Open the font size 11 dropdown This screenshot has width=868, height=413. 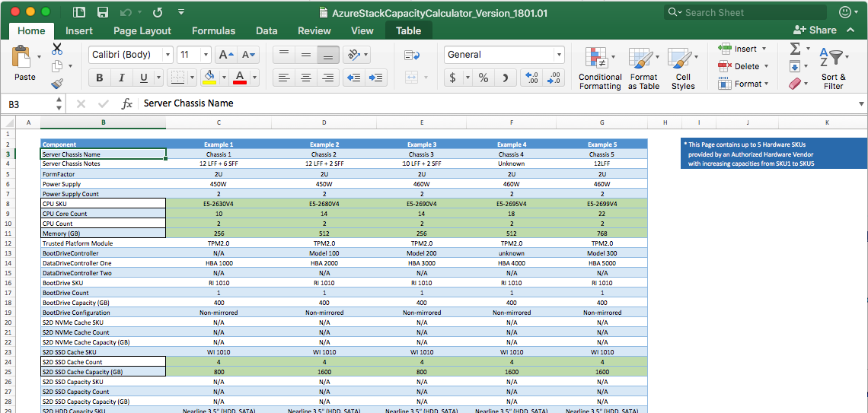pos(206,55)
